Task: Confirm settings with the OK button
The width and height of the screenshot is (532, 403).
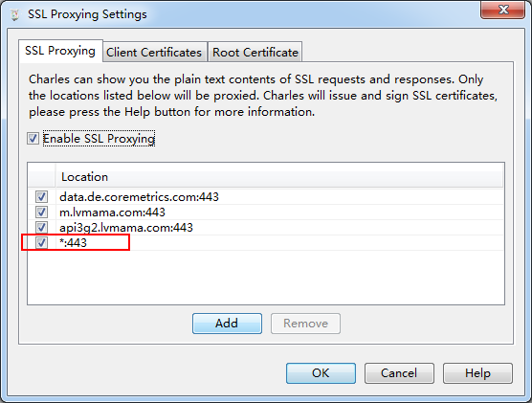Action: pos(321,373)
